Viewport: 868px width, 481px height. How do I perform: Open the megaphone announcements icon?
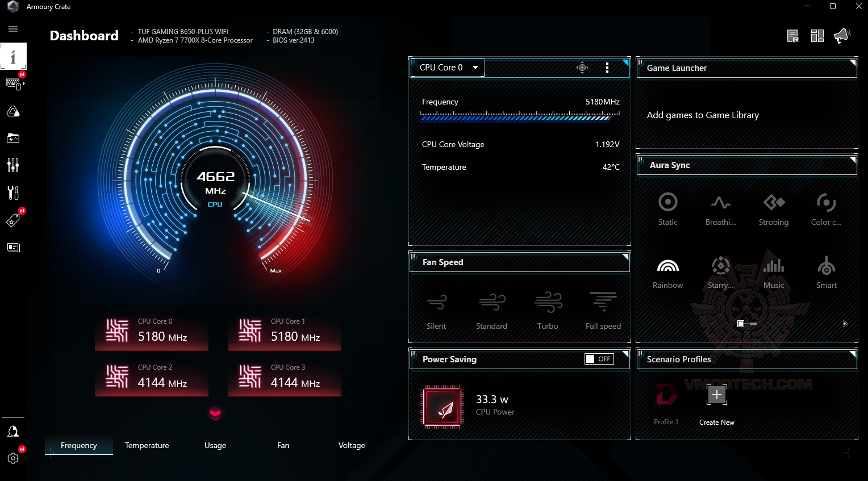(x=842, y=36)
